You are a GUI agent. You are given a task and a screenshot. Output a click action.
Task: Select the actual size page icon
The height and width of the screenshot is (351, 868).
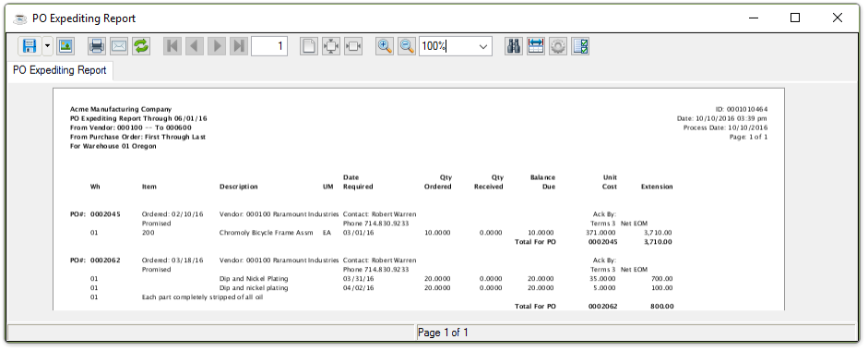(x=309, y=46)
